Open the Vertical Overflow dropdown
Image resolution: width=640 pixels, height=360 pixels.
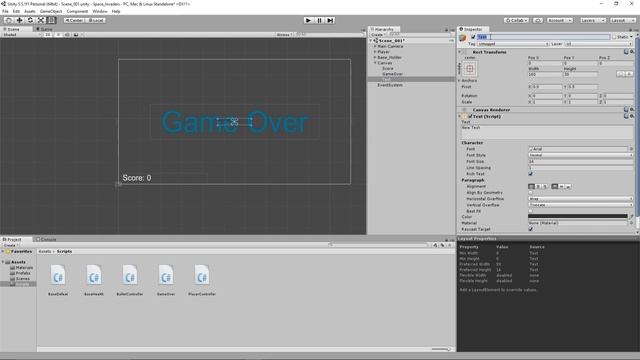coord(580,205)
